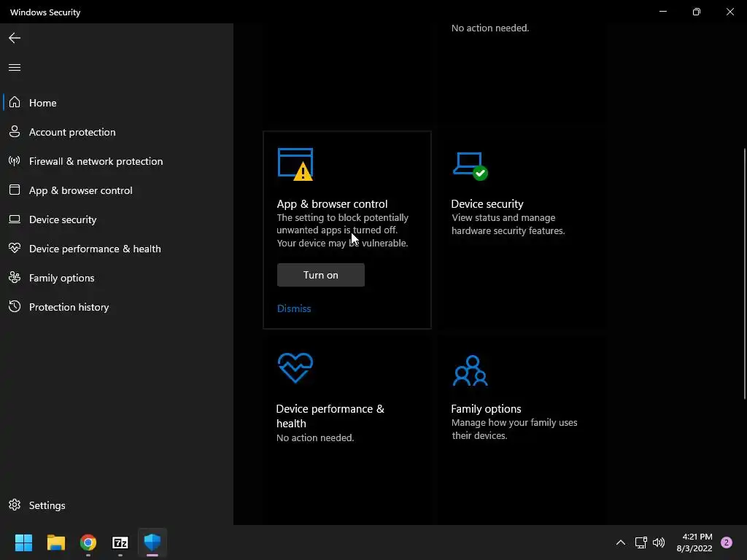The width and height of the screenshot is (747, 560).
Task: Click the Device performance heart sidebar icon
Action: pyautogui.click(x=15, y=248)
